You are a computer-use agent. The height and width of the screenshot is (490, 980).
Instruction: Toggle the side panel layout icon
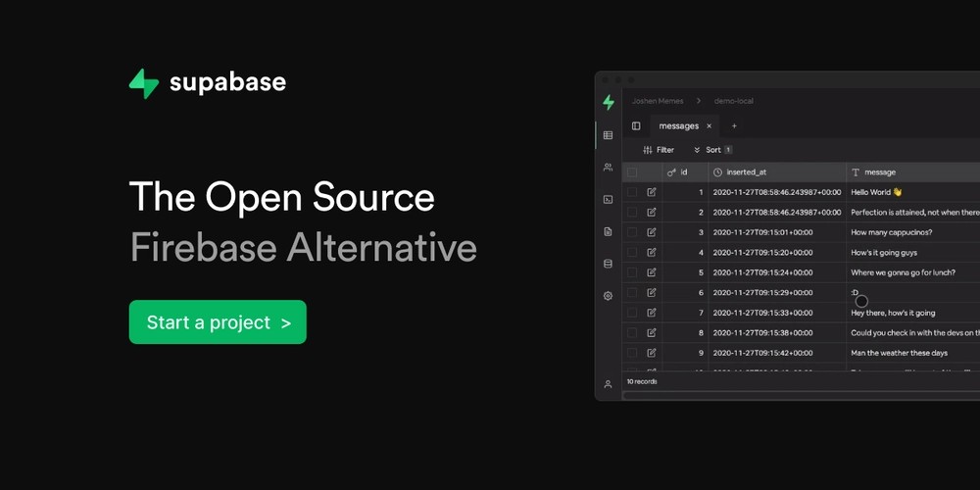pyautogui.click(x=636, y=125)
